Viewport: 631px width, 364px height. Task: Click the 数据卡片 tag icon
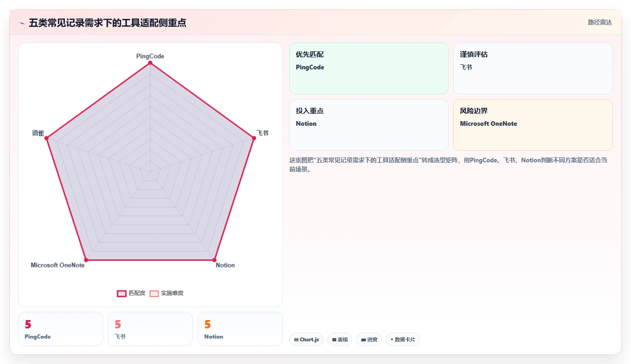pyautogui.click(x=392, y=339)
